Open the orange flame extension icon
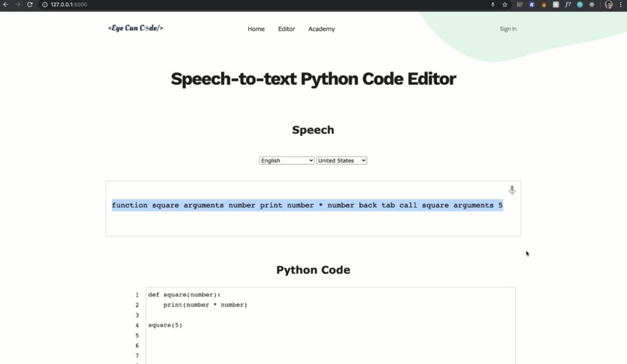627x364 pixels. [544, 5]
